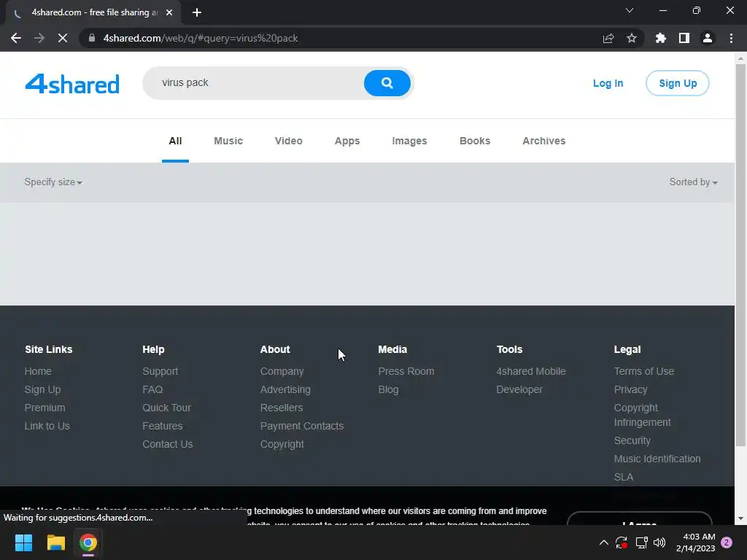
Task: Open the Chrome profile avatar
Action: coord(708,38)
